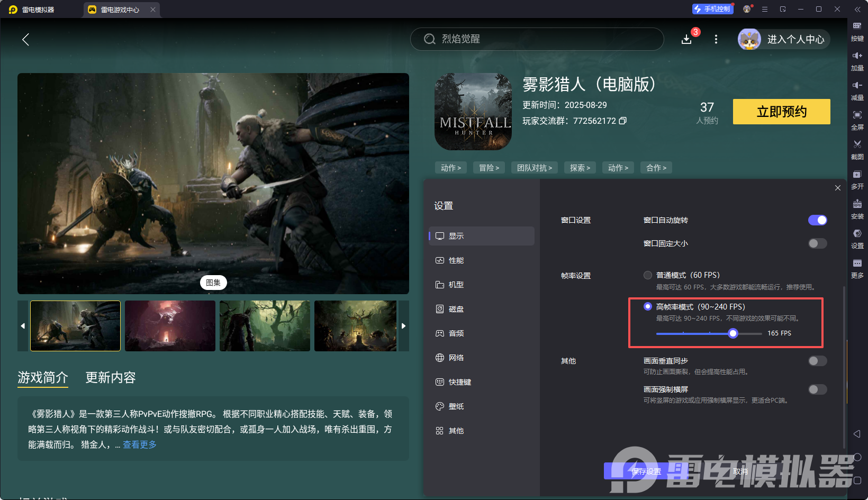Click 进入个人中心 profile button

point(784,39)
